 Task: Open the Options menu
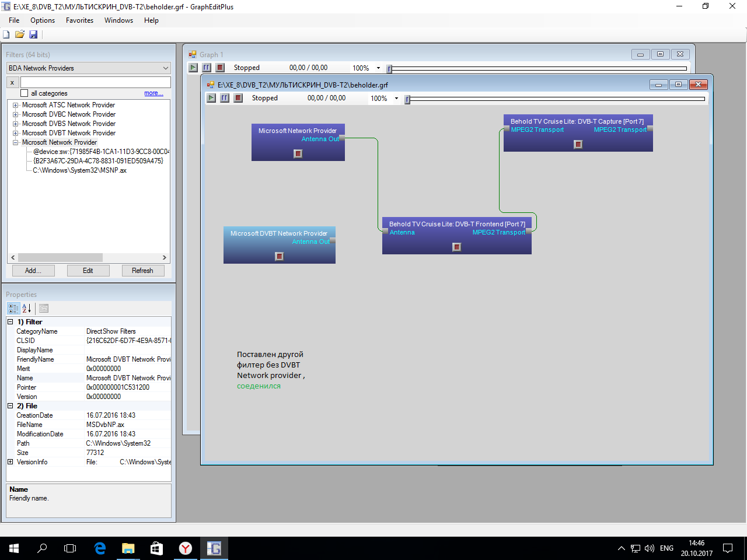[43, 20]
